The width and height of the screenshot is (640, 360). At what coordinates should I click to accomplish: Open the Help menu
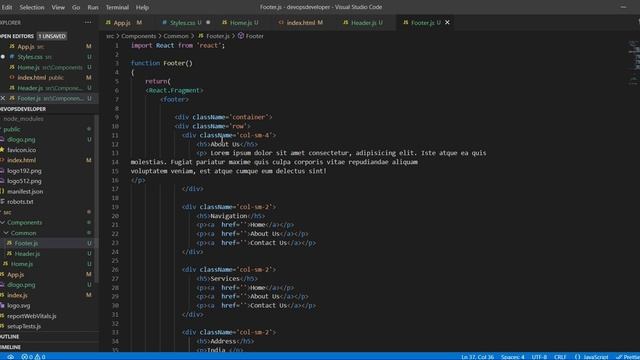(x=142, y=7)
